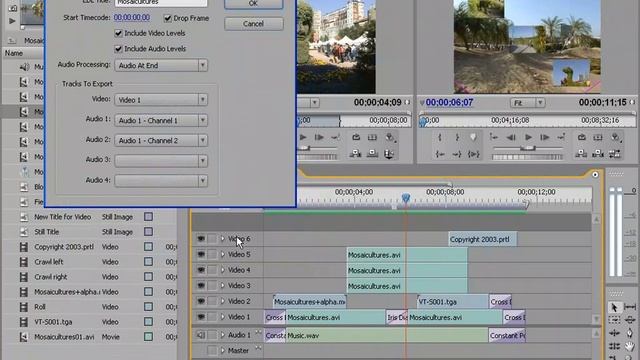Screen dimensions: 640x360
Task: Click Insert button in Source monitor
Action: 356,154
